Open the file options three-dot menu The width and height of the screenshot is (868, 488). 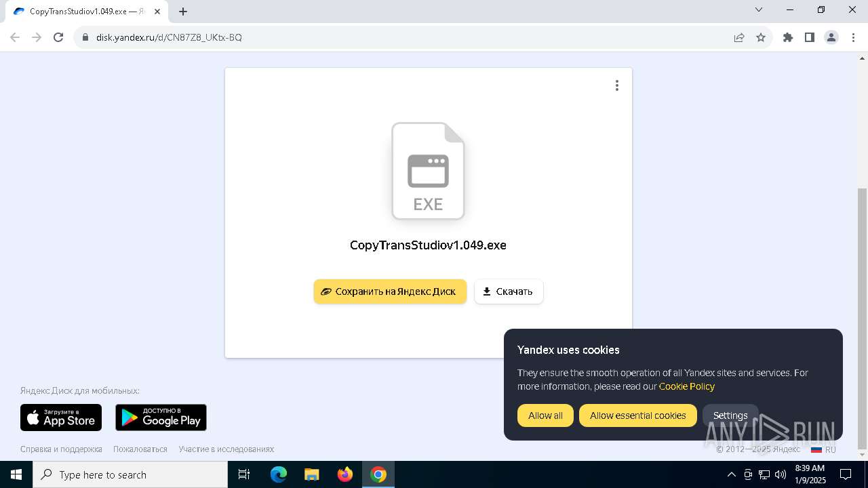616,85
